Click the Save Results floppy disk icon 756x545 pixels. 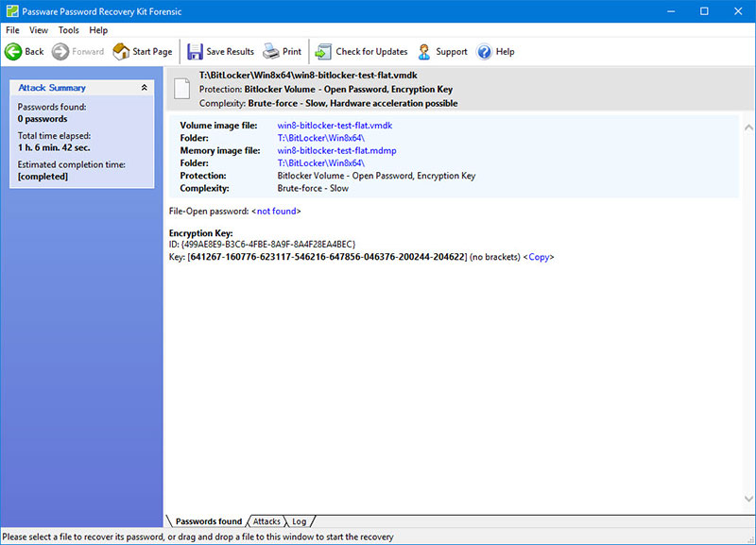[195, 52]
